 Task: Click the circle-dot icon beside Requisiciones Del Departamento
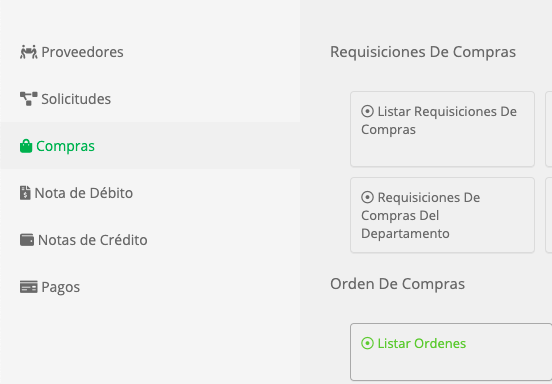pos(367,197)
